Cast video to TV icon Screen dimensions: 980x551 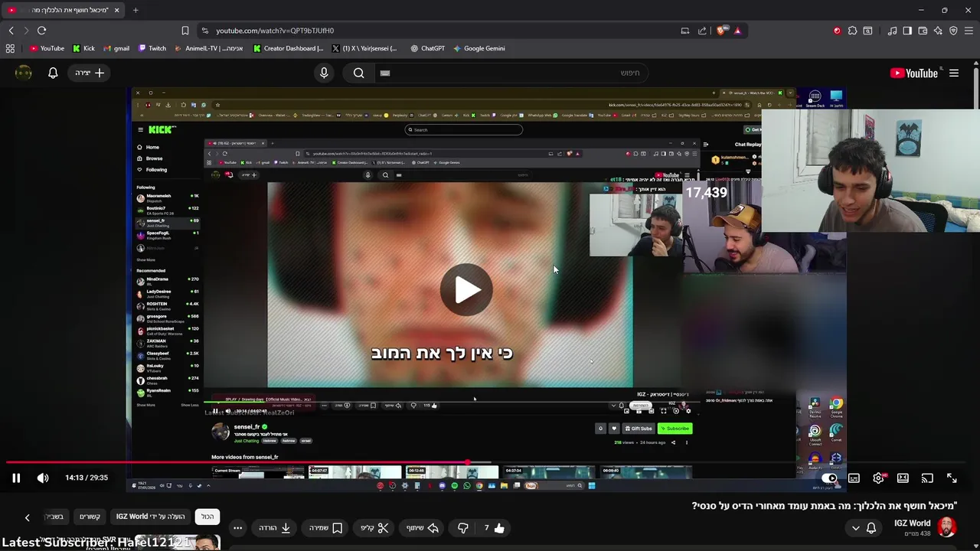(927, 478)
